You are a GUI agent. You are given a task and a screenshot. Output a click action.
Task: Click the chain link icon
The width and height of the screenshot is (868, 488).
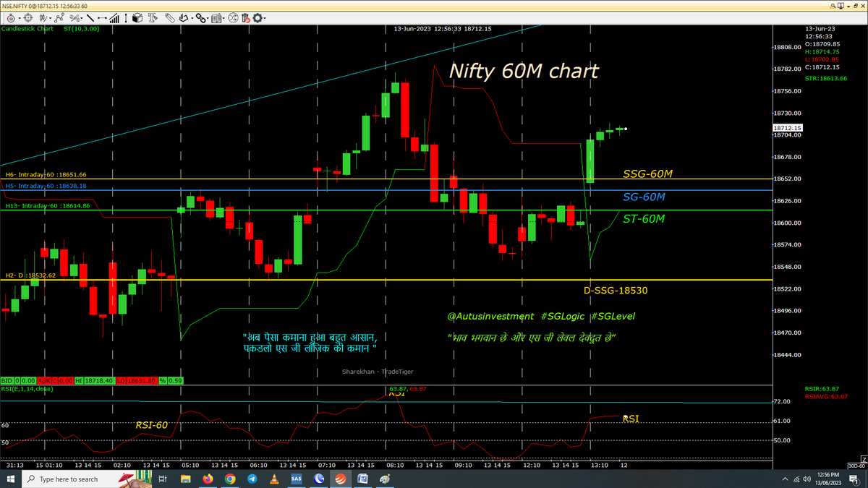point(200,18)
